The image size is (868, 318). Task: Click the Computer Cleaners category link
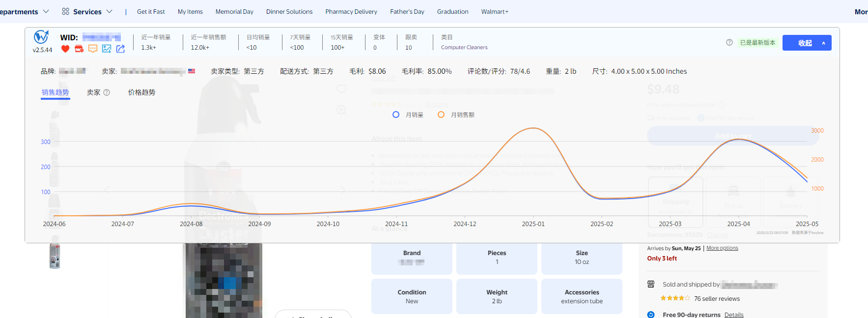click(464, 48)
